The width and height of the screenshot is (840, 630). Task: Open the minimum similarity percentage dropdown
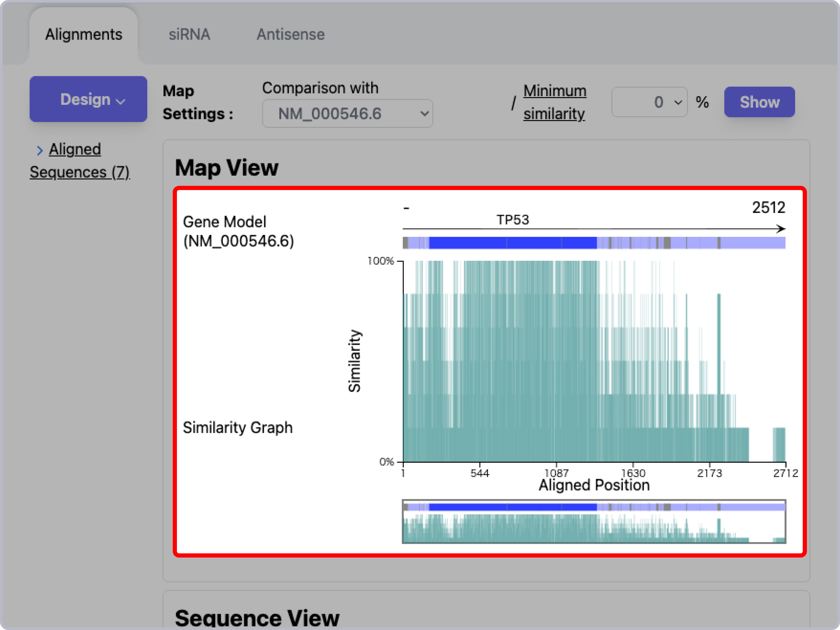649,102
